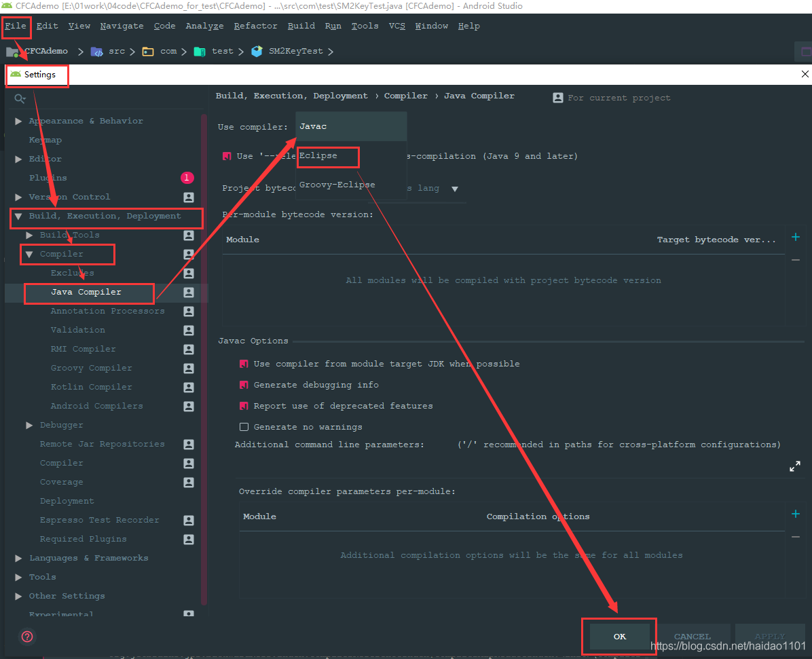Image resolution: width=812 pixels, height=659 pixels.
Task: Remove per-module bytecode version entry
Action: tap(796, 260)
